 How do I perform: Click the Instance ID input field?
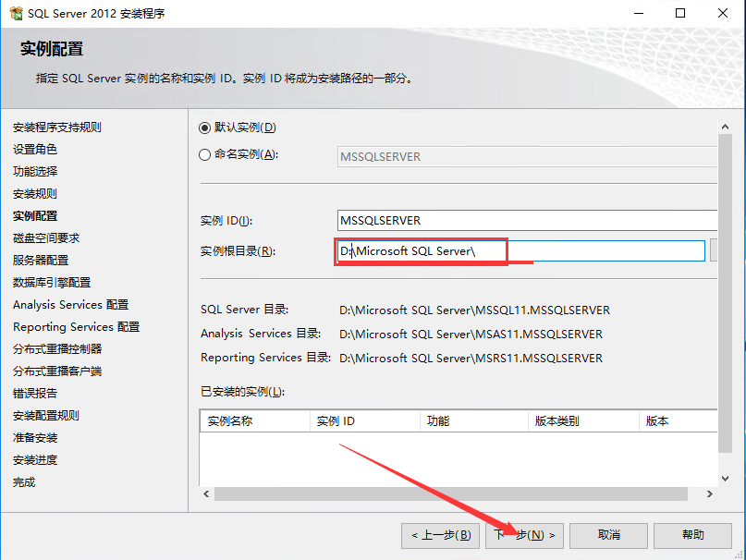tap(527, 220)
